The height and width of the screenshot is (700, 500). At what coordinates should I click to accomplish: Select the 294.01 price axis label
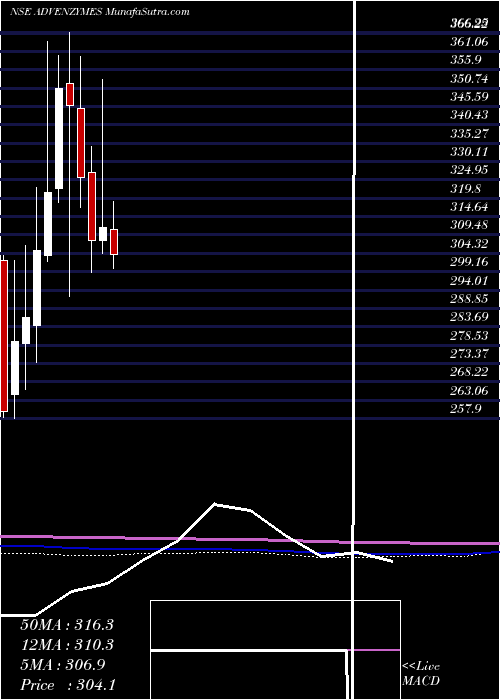[x=470, y=280]
